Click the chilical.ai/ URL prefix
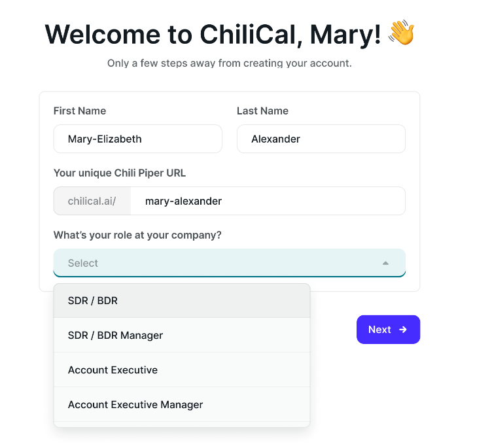 click(92, 201)
